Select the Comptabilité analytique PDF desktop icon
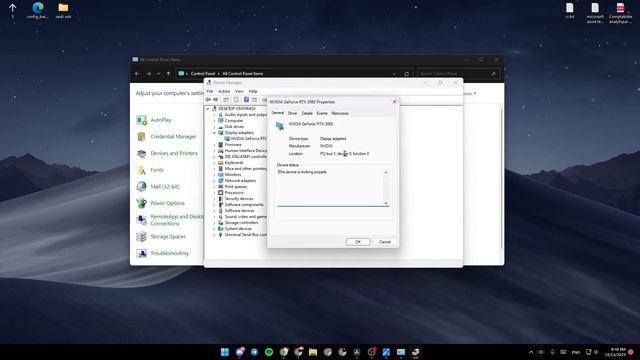 [x=620, y=12]
